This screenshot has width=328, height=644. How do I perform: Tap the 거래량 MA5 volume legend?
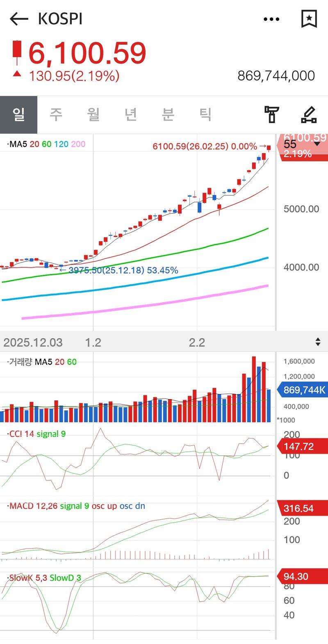[42, 362]
